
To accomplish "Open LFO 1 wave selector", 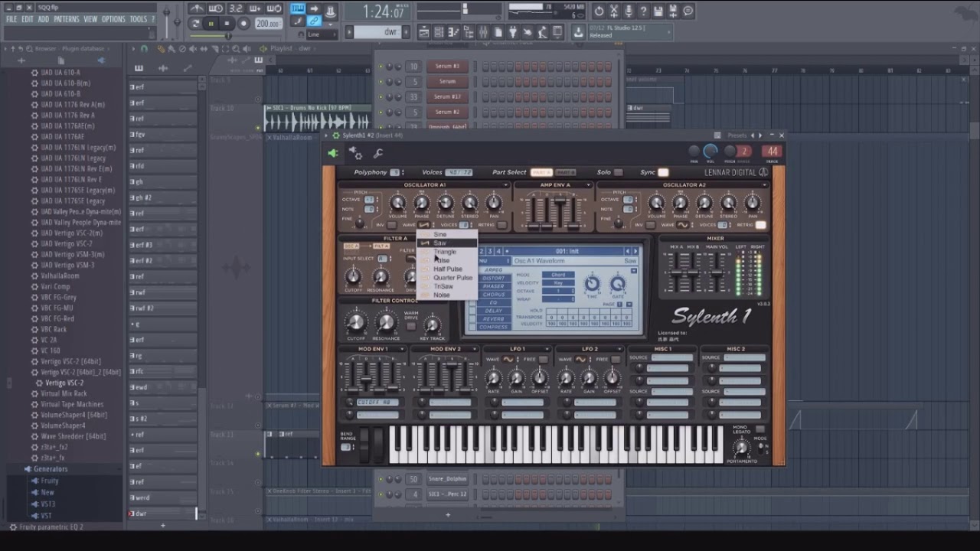I will [x=508, y=359].
